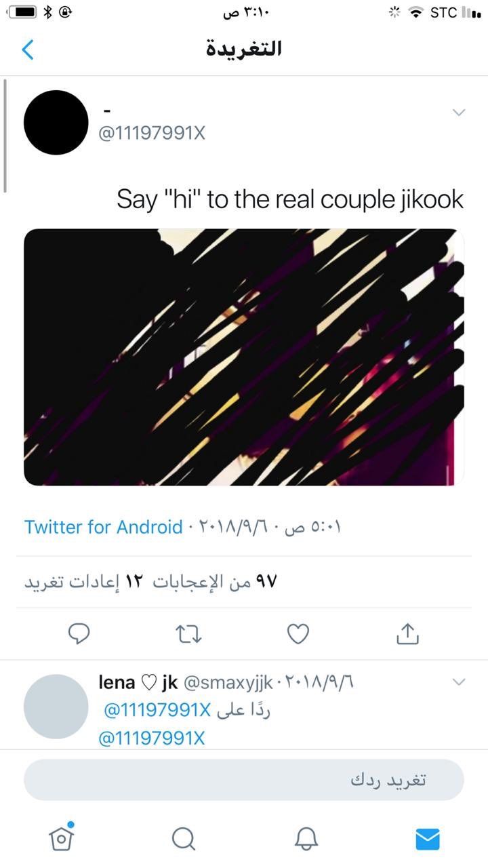
Task: Open the attached scribbled image
Action: point(244,357)
